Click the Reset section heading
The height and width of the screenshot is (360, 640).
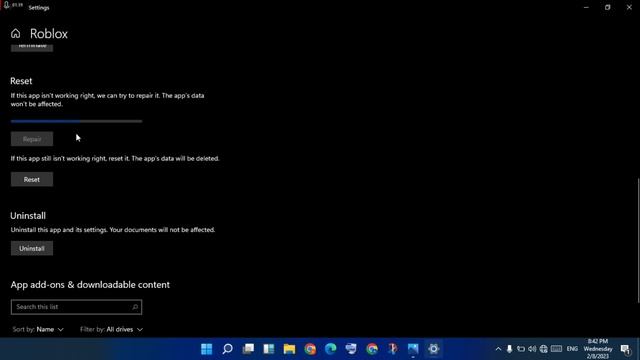tap(21, 81)
